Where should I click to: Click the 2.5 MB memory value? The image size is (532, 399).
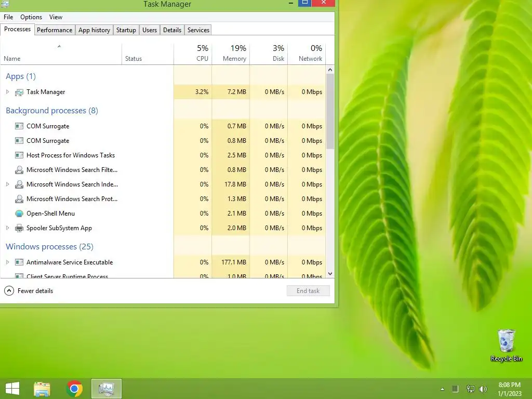click(x=237, y=155)
